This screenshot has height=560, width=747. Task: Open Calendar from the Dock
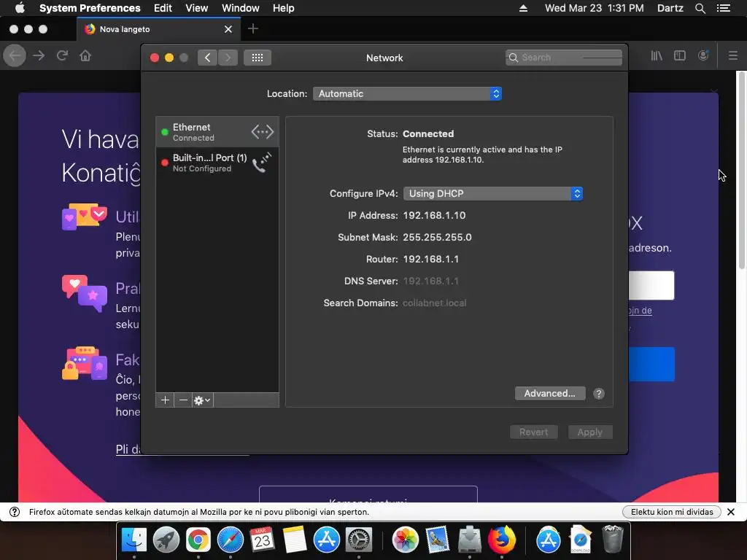pos(262,540)
